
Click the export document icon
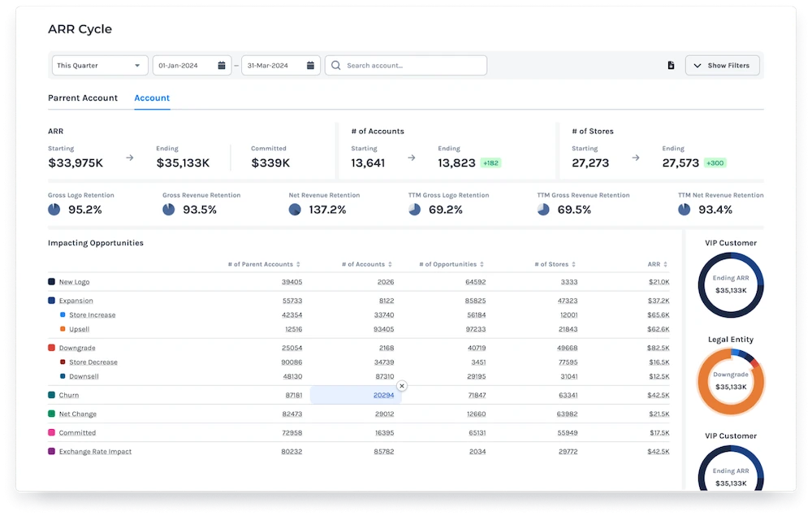[671, 66]
